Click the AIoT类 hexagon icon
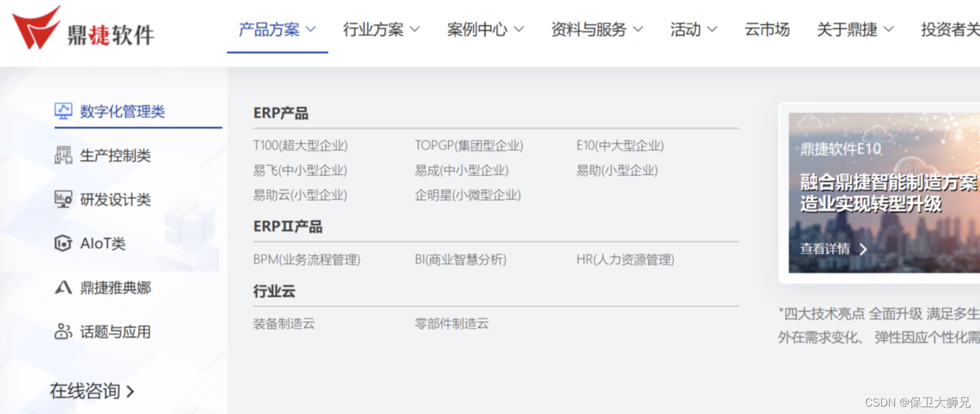Image resolution: width=980 pixels, height=414 pixels. point(63,243)
